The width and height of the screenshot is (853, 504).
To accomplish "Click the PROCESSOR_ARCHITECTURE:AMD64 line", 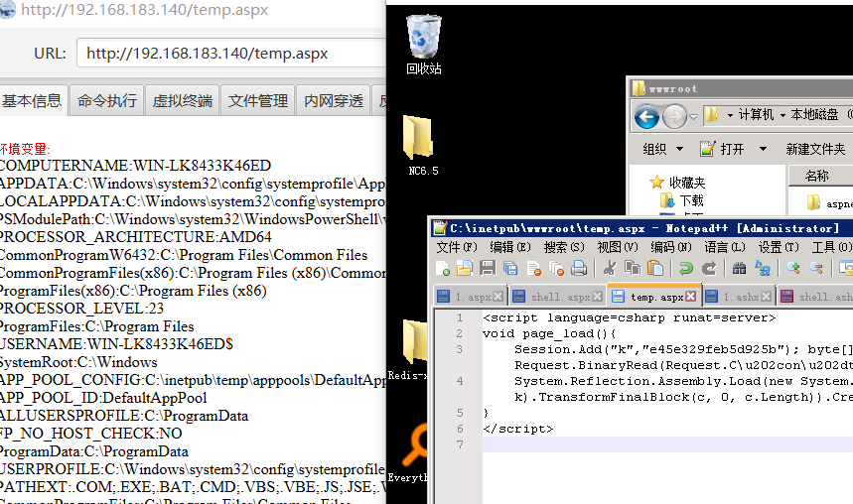I will 135,237.
